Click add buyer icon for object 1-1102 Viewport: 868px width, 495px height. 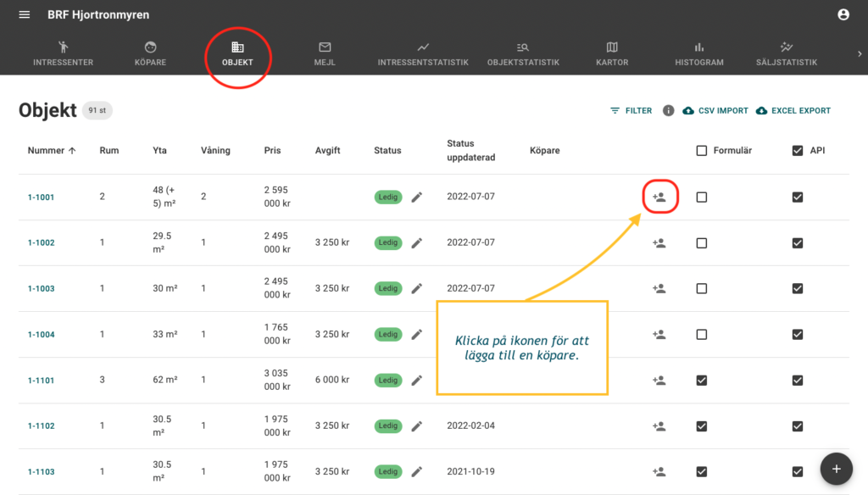[x=659, y=426]
